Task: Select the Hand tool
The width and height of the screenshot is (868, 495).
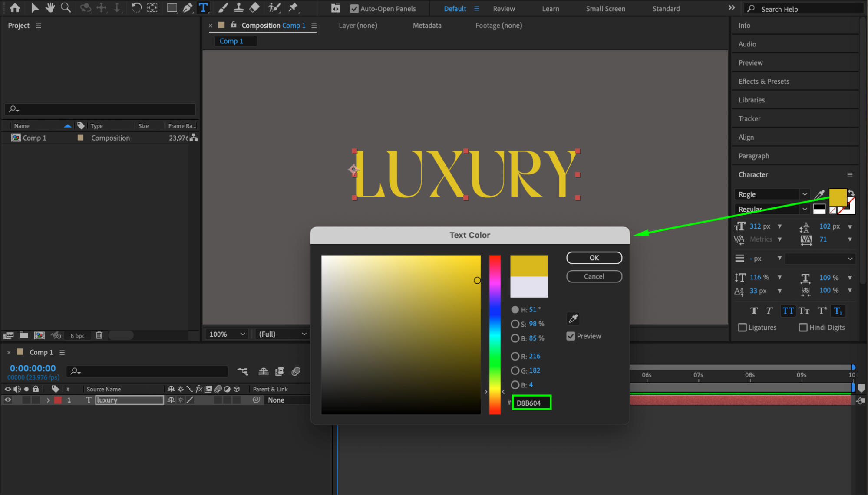Action: point(50,7)
